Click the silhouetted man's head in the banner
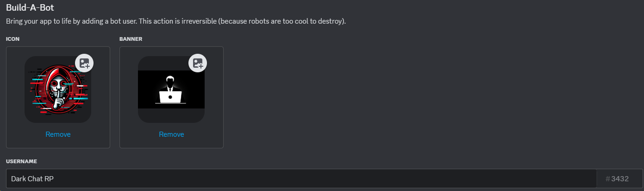 click(x=171, y=79)
